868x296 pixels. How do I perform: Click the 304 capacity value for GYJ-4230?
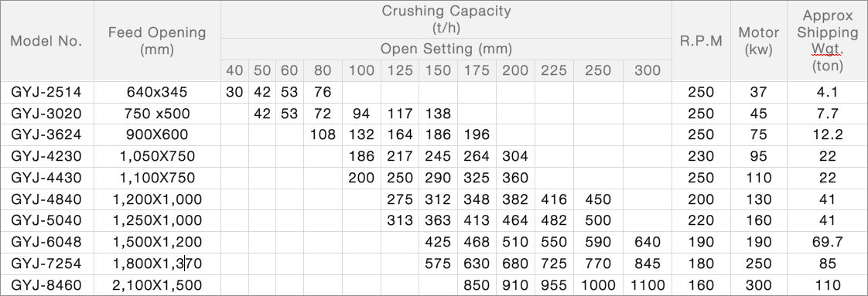[514, 157]
